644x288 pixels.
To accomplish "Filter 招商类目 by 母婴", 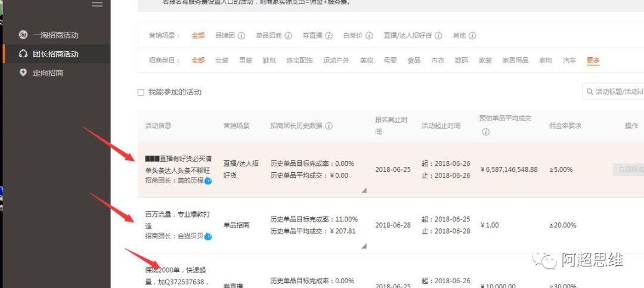I will pos(390,60).
